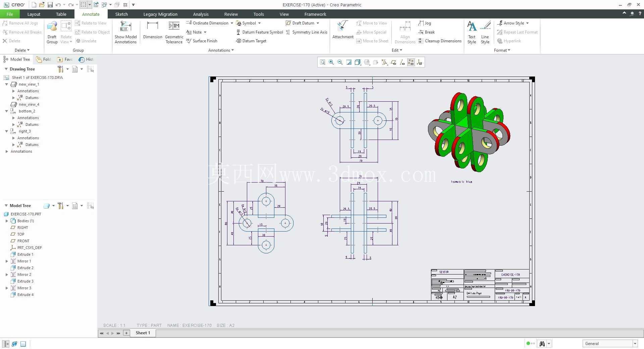
Task: Open the Symbol dropdown arrow
Action: (x=259, y=23)
